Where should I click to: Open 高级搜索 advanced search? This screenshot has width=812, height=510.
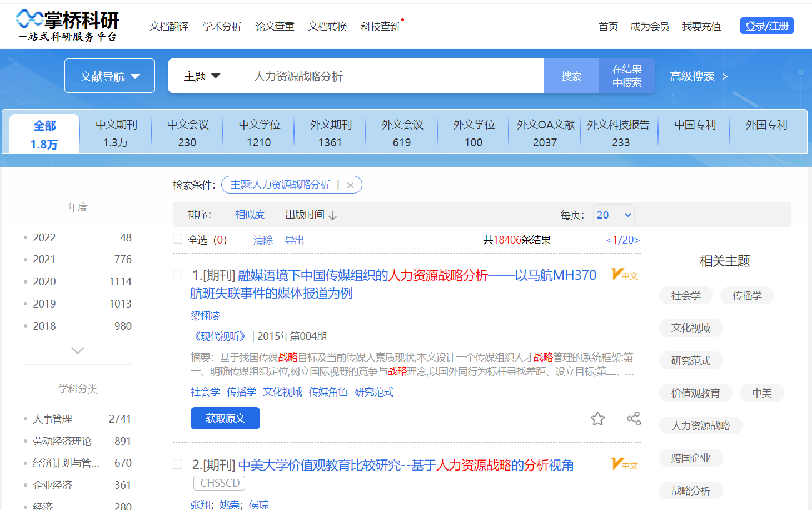[699, 76]
